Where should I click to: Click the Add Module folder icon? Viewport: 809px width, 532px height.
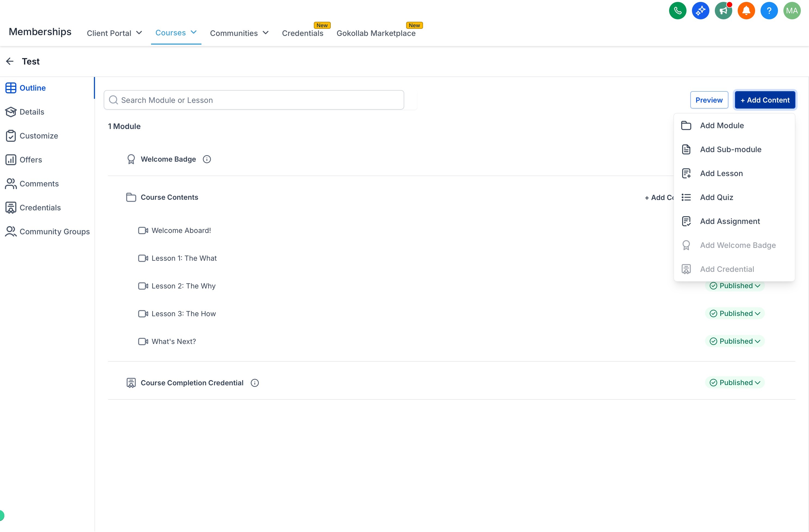tap(686, 126)
